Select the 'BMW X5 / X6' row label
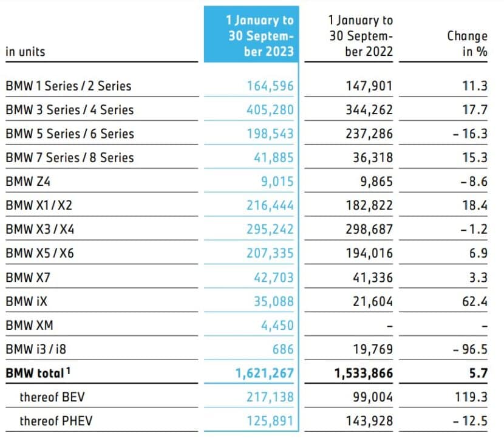Image resolution: width=504 pixels, height=444 pixels. 39,253
